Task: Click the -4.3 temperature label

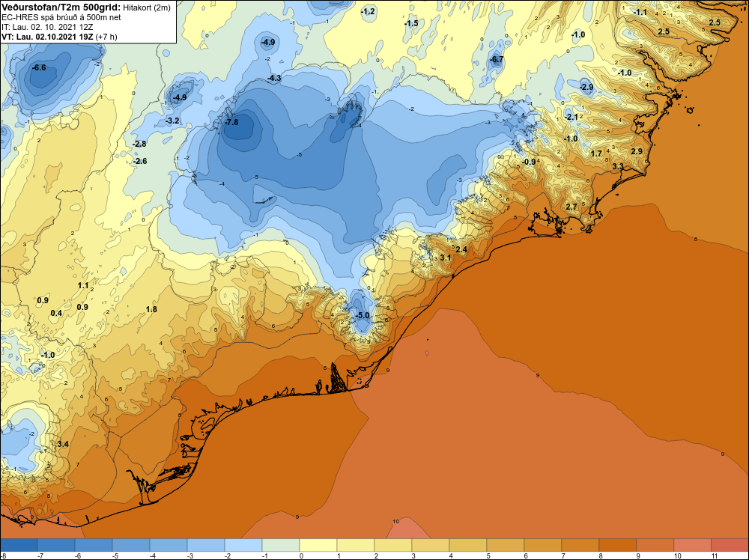Action: 274,78
